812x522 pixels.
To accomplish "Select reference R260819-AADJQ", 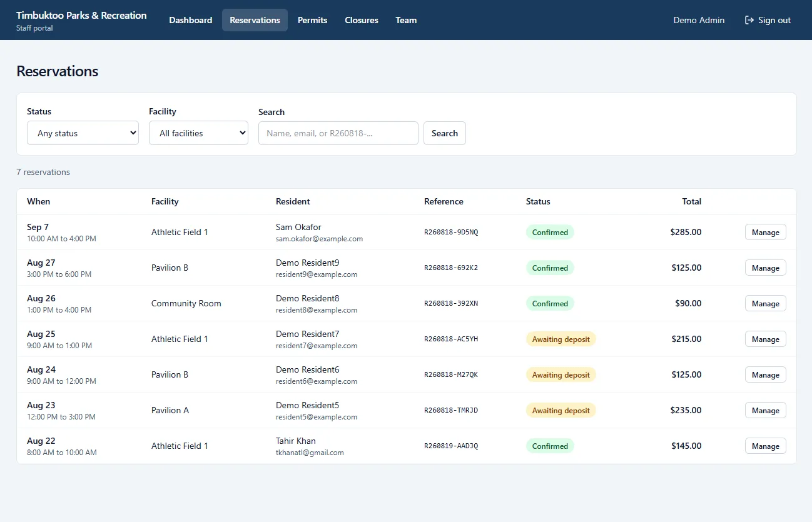I will pyautogui.click(x=451, y=446).
